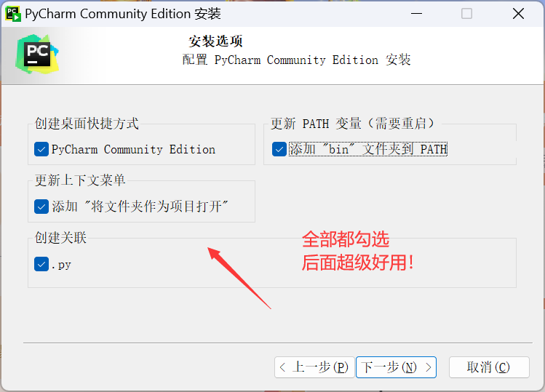Image resolution: width=545 pixels, height=392 pixels.
Task: Click the "创建桌面快捷方式" group label
Action: coord(87,124)
